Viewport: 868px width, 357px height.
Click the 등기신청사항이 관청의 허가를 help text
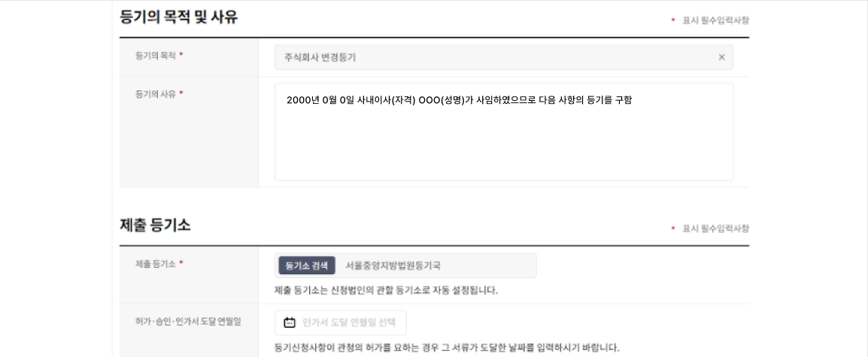(447, 348)
